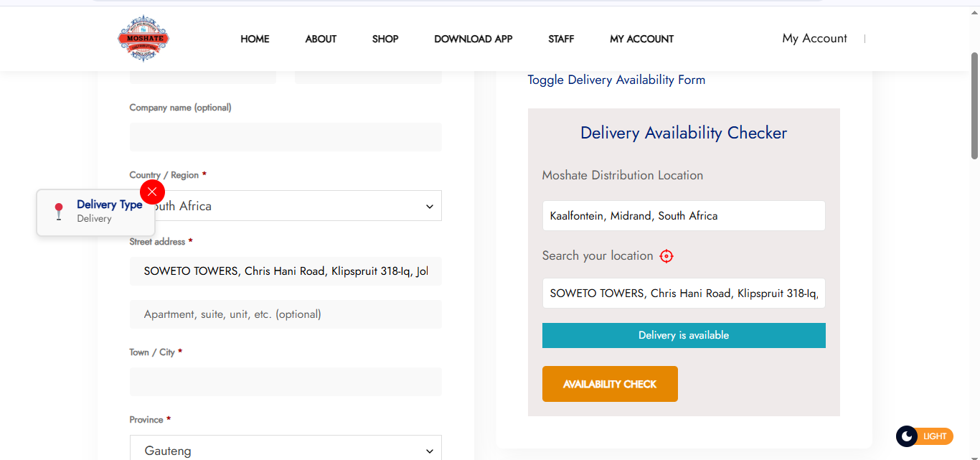
Task: Toggle the LIGHT dark mode switch
Action: tap(924, 436)
